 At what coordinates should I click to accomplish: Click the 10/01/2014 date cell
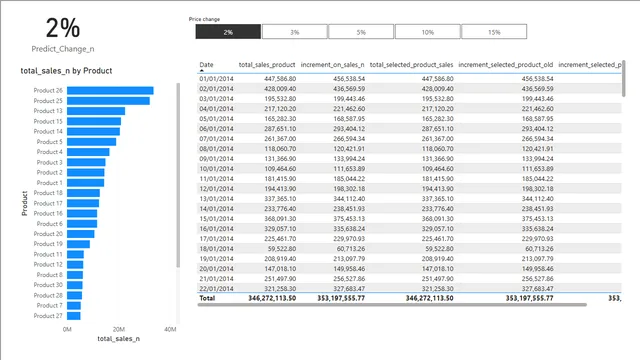pos(216,169)
